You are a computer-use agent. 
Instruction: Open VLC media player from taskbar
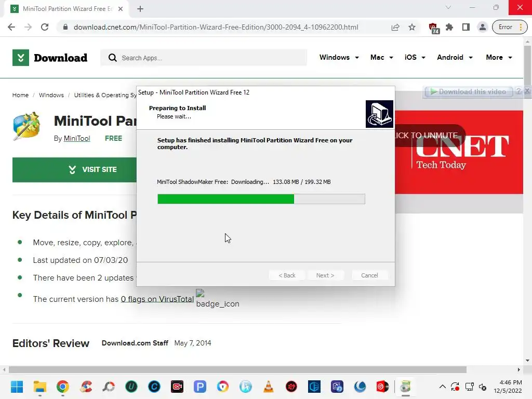pos(269,387)
